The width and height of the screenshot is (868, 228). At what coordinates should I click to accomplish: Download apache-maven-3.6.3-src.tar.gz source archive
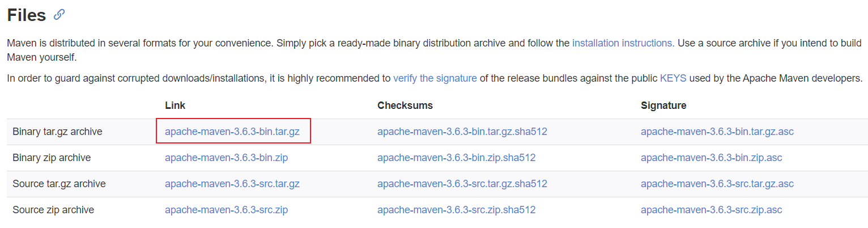click(232, 184)
